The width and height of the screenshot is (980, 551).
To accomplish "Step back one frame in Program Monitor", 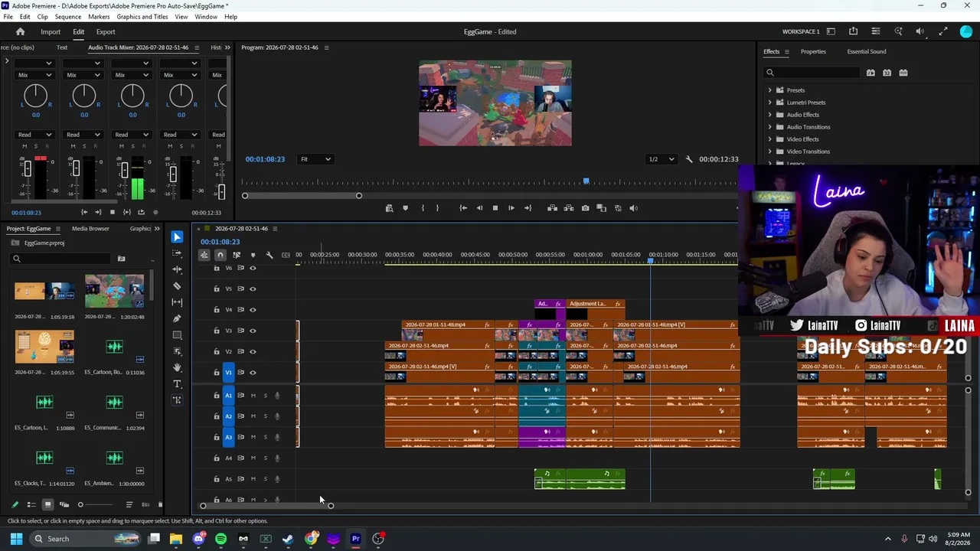I will tap(479, 208).
